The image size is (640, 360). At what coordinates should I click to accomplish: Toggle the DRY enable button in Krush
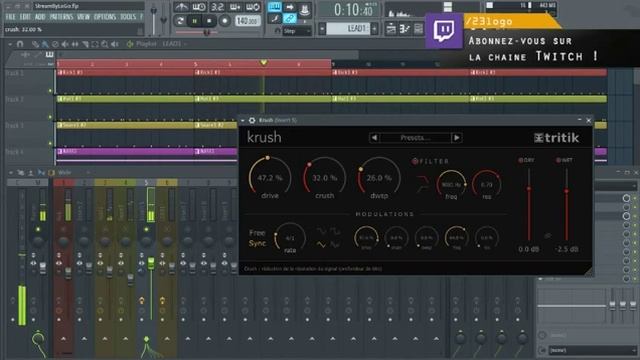point(521,160)
